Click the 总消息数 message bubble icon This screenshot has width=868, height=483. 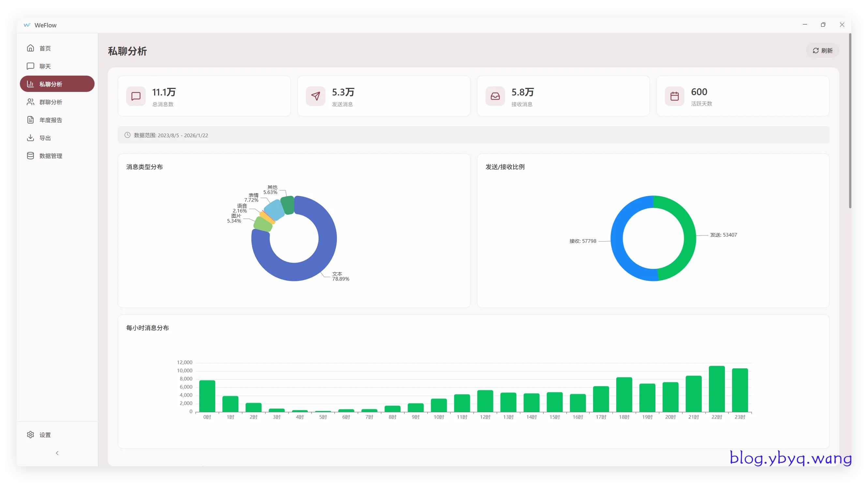click(x=136, y=96)
